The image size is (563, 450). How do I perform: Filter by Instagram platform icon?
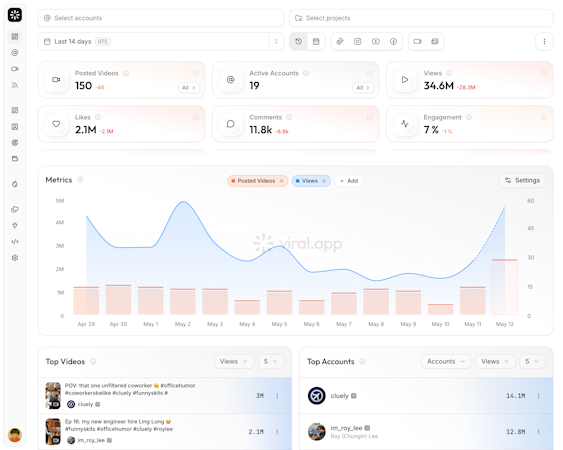358,41
